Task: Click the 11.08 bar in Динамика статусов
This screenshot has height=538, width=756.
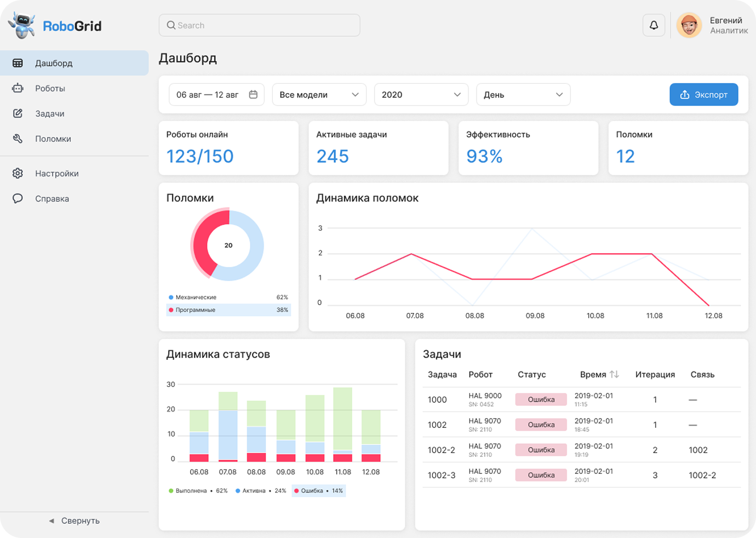Action: click(x=343, y=425)
